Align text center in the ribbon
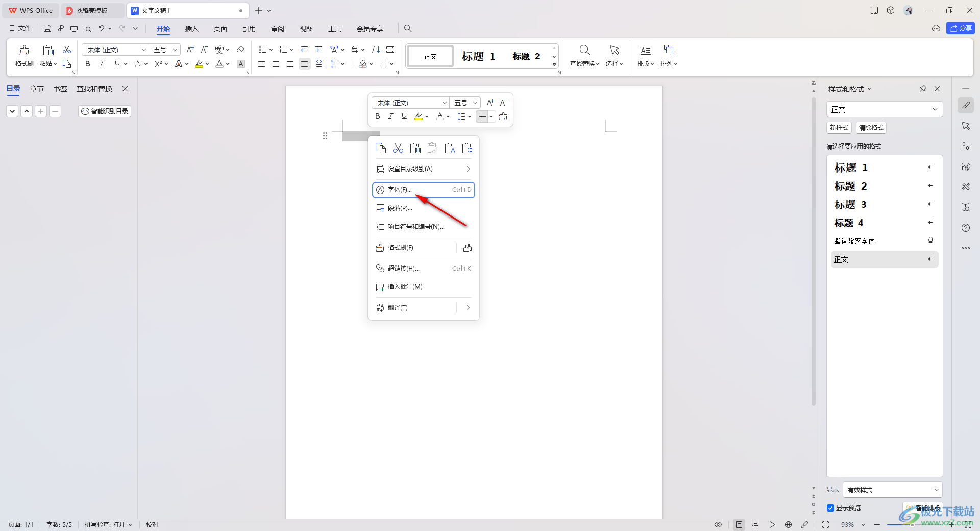Image resolution: width=980 pixels, height=531 pixels. pos(276,64)
